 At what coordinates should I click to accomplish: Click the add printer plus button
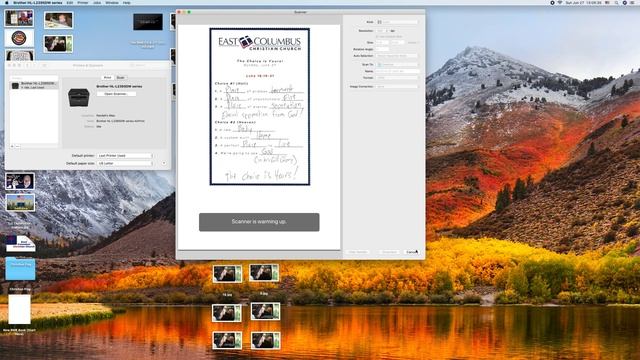click(12, 146)
